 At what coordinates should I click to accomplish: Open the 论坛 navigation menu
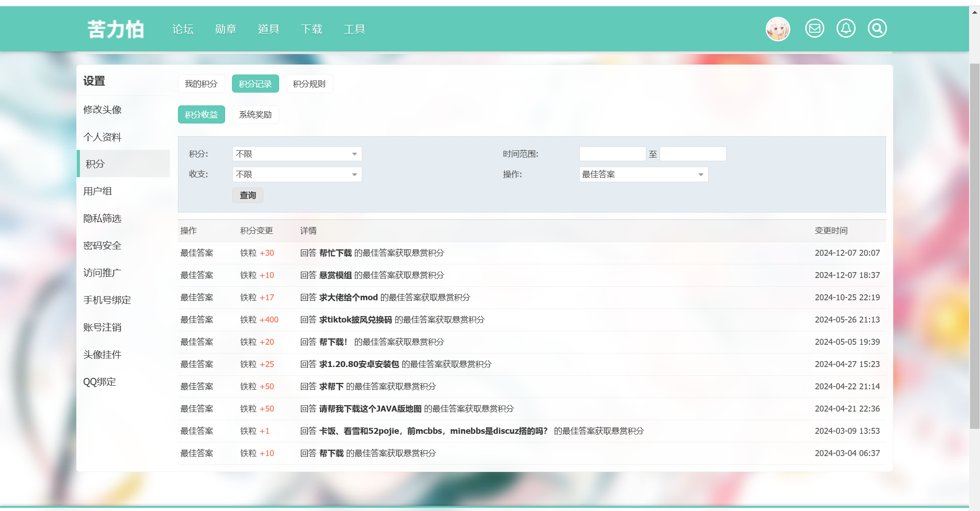pos(183,29)
